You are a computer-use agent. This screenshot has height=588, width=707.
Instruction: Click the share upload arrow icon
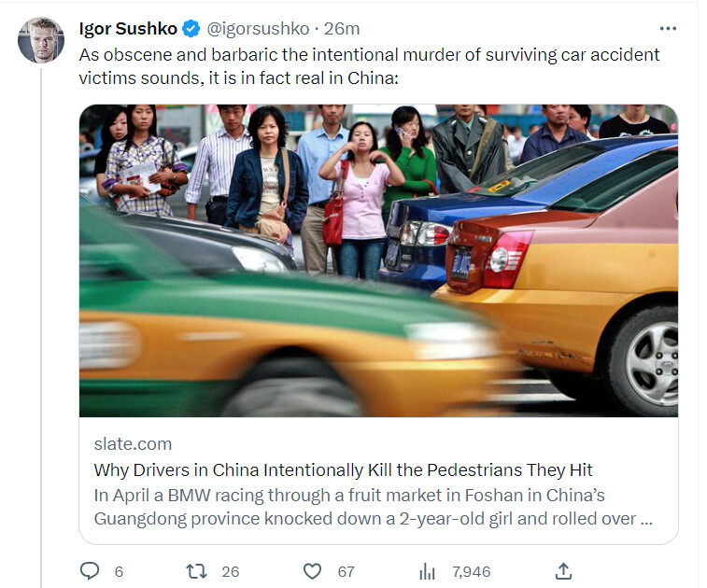(563, 571)
